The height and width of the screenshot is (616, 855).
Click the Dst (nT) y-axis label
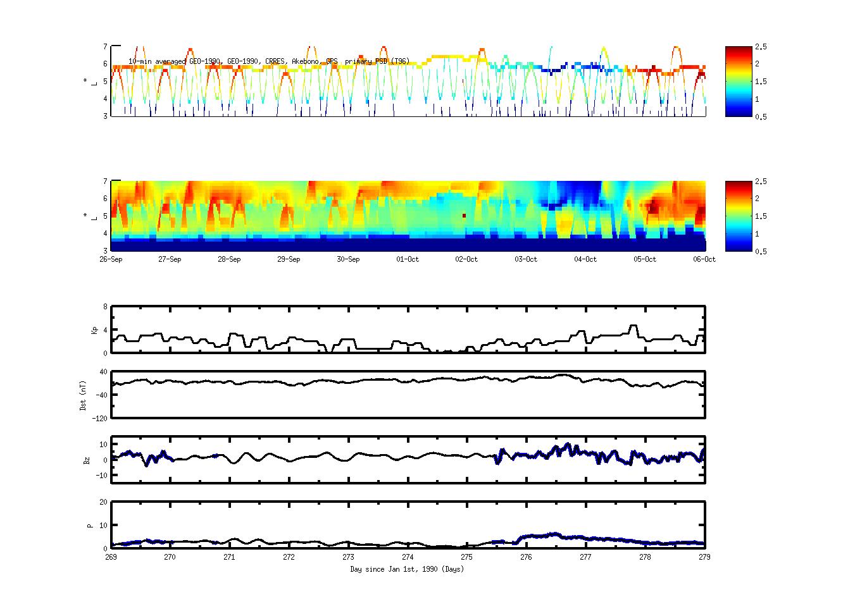[x=83, y=395]
